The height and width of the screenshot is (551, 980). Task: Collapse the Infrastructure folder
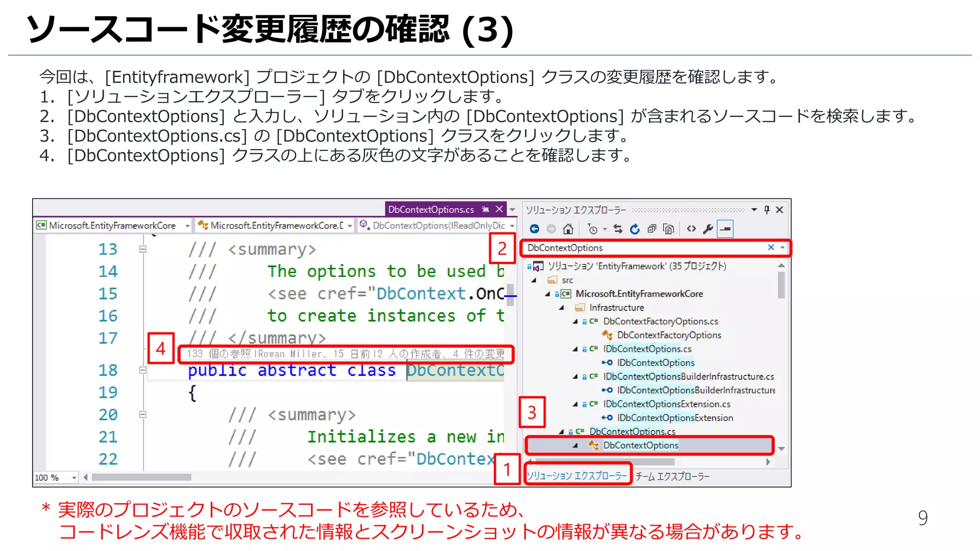click(x=562, y=308)
